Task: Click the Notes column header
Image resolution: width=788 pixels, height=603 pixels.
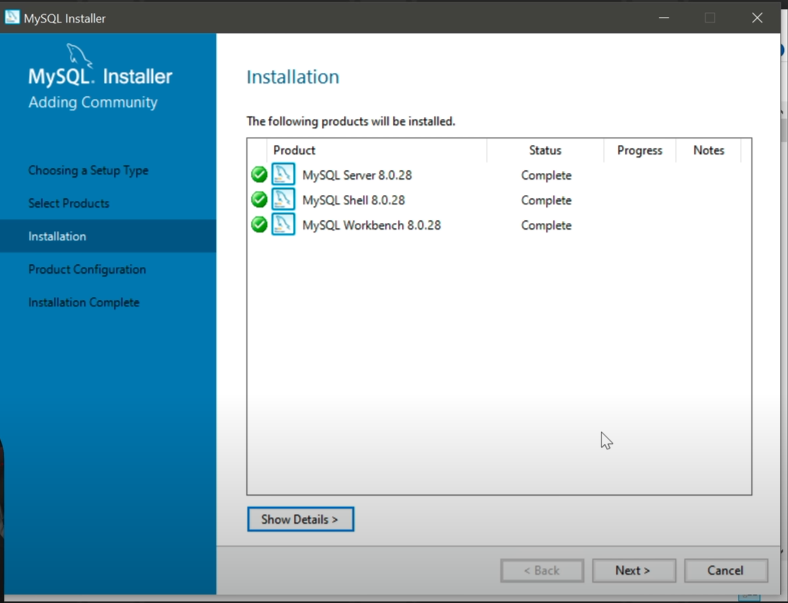Action: [x=709, y=150]
